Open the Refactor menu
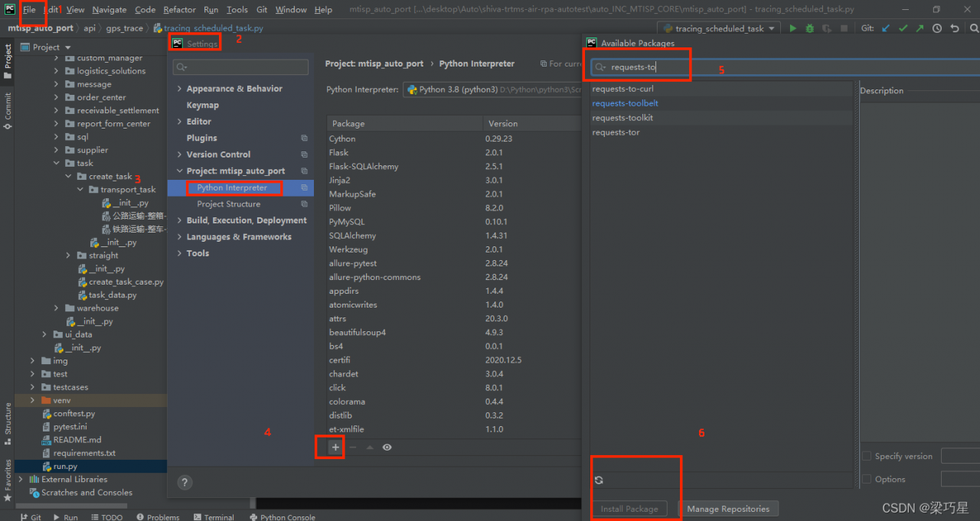The width and height of the screenshot is (980, 521). [179, 10]
